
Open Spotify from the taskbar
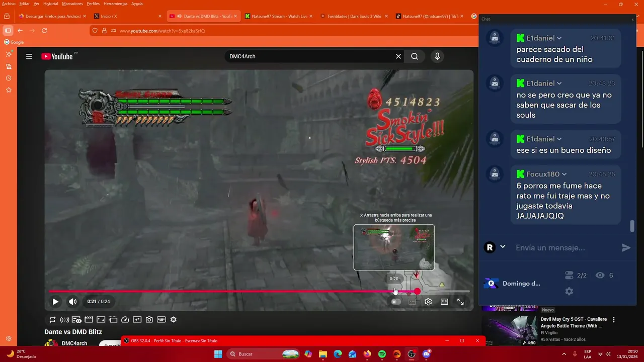(382, 354)
